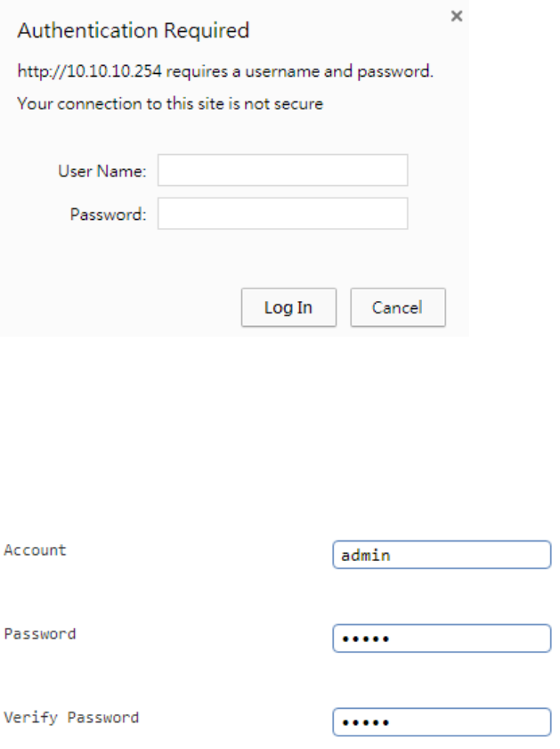Click the "User Name:" label
This screenshot has height=749, width=560.
point(102,172)
